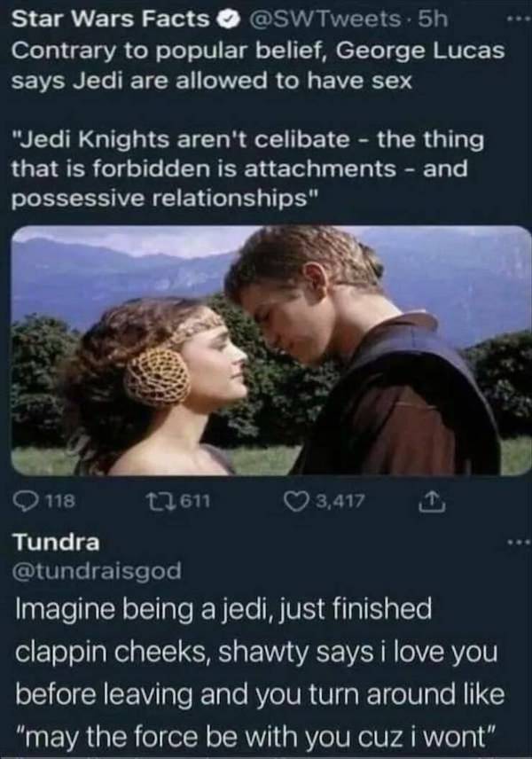Screen dimensions: 532x759
Task: Click the George Lucas quote text
Action: (247, 169)
